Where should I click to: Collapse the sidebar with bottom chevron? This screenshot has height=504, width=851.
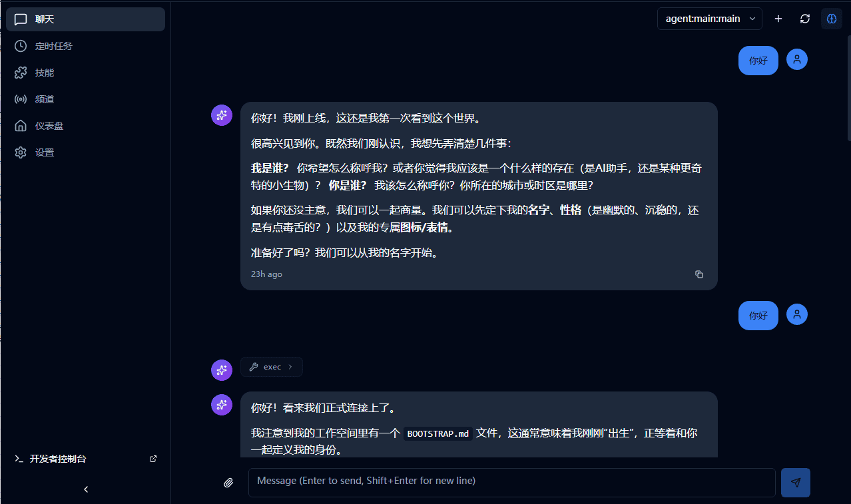pos(85,489)
